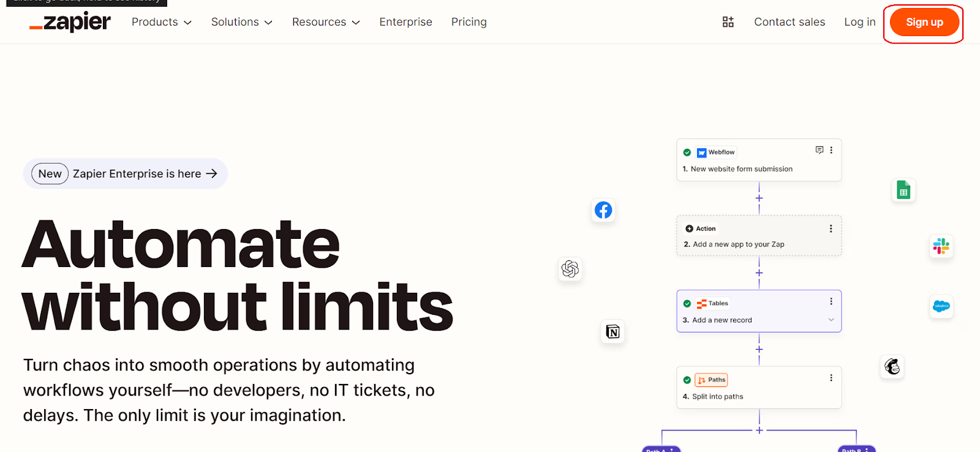Screen dimensions: 980x452
Task: Click the green check on the Webflow step
Action: click(x=687, y=153)
